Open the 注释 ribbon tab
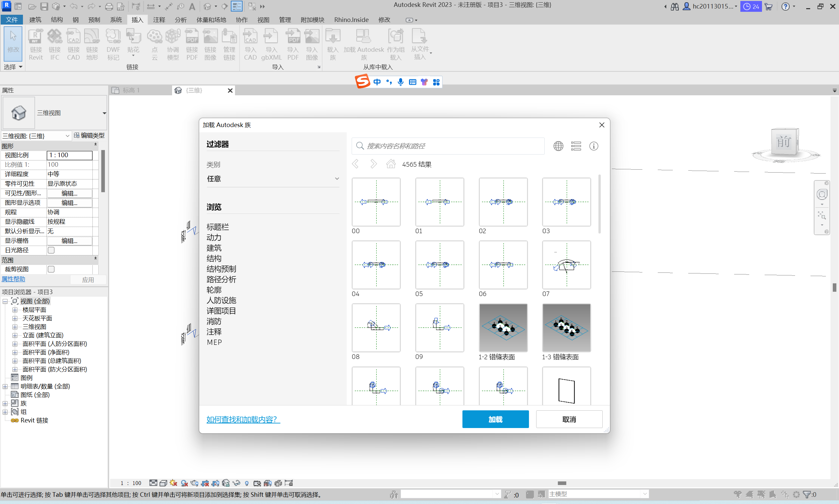 click(x=159, y=20)
